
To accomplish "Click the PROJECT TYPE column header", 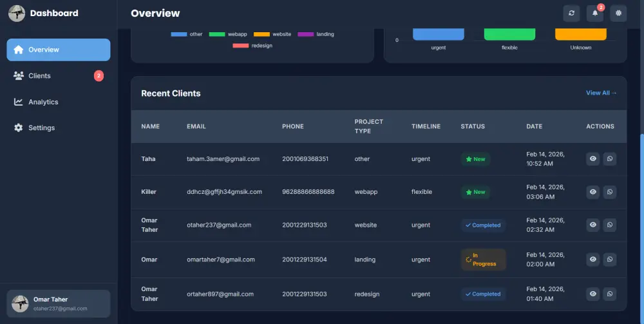I will pyautogui.click(x=369, y=126).
